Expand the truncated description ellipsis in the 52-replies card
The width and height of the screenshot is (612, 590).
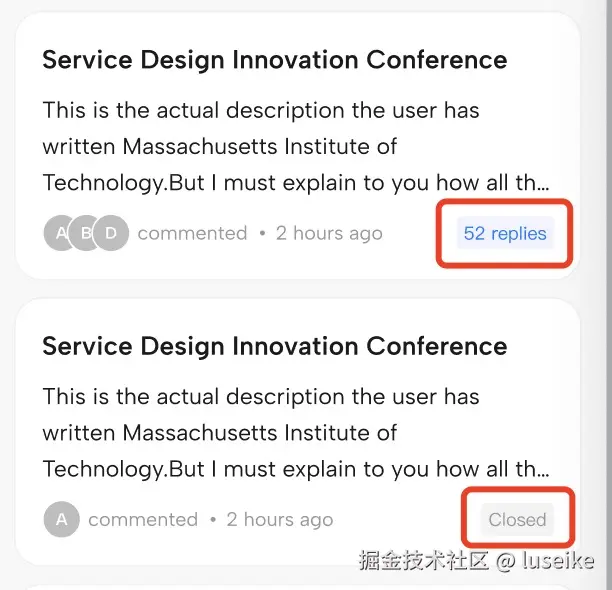[x=543, y=184]
